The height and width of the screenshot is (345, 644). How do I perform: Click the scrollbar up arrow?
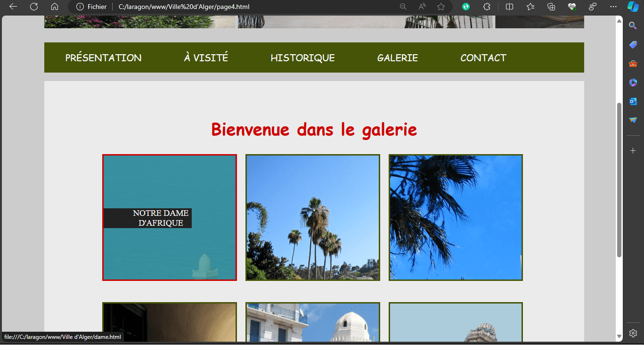tap(619, 21)
